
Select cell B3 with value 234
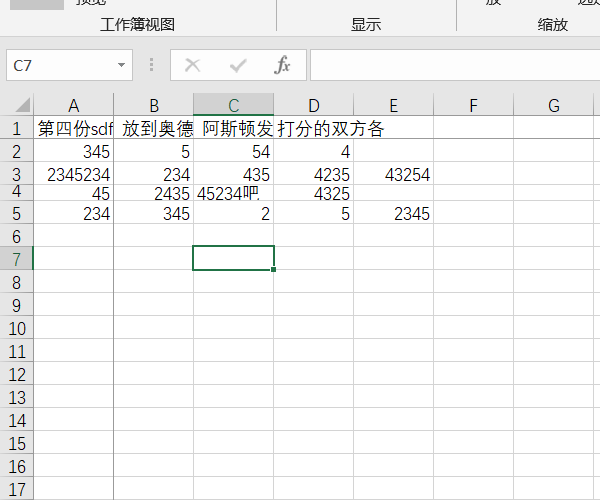(153, 174)
